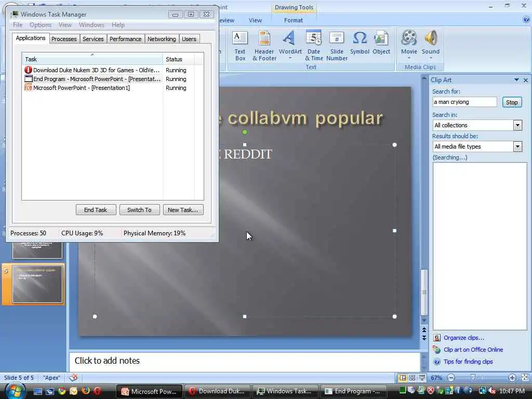
Task: Start Slide Show from status bar
Action: coord(422,378)
